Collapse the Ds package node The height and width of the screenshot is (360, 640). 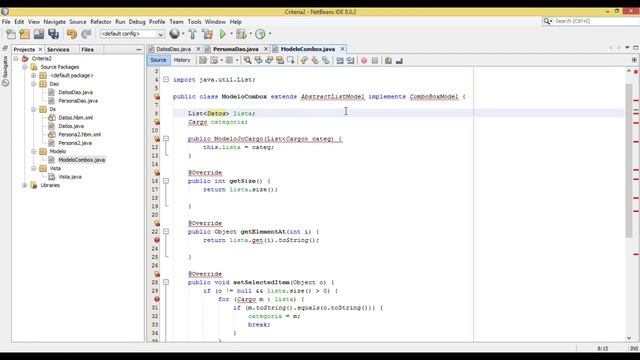coord(33,109)
